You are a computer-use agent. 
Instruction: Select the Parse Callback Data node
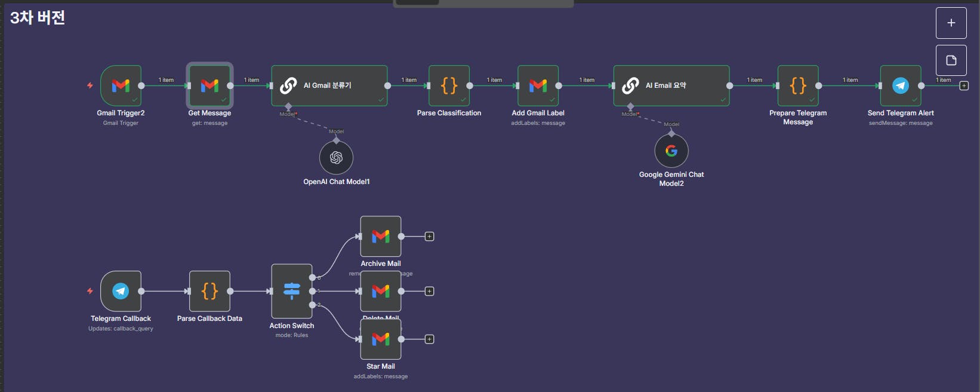(209, 291)
